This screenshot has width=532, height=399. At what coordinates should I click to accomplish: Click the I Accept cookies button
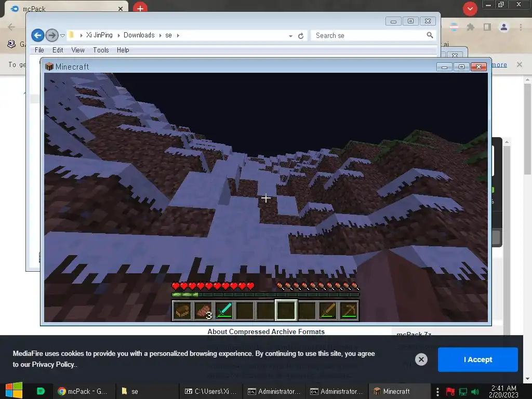click(478, 360)
